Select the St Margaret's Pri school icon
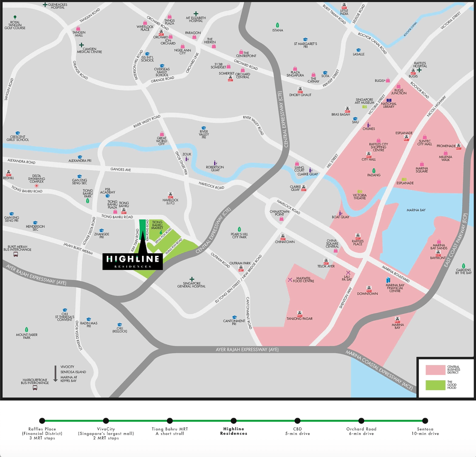The height and width of the screenshot is (457, 476). pyautogui.click(x=305, y=40)
